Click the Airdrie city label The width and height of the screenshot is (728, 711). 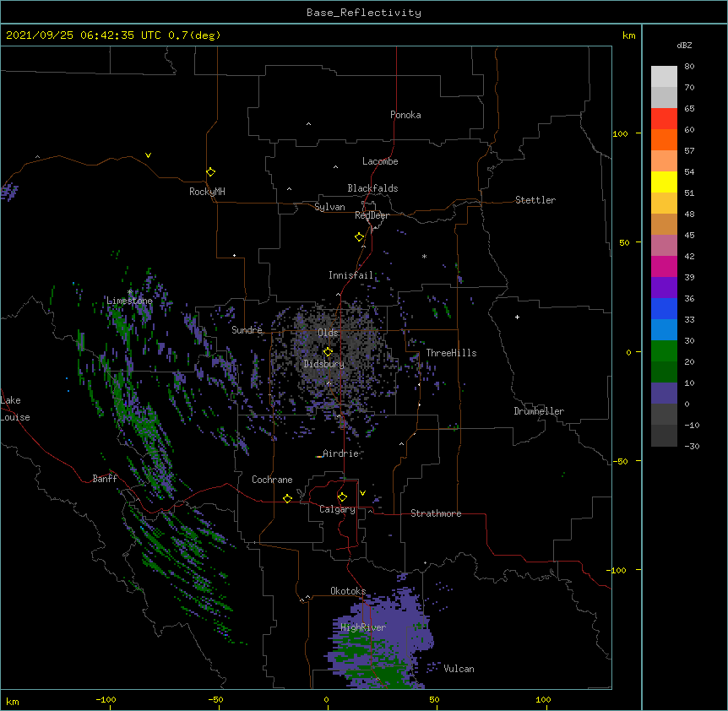tap(341, 453)
